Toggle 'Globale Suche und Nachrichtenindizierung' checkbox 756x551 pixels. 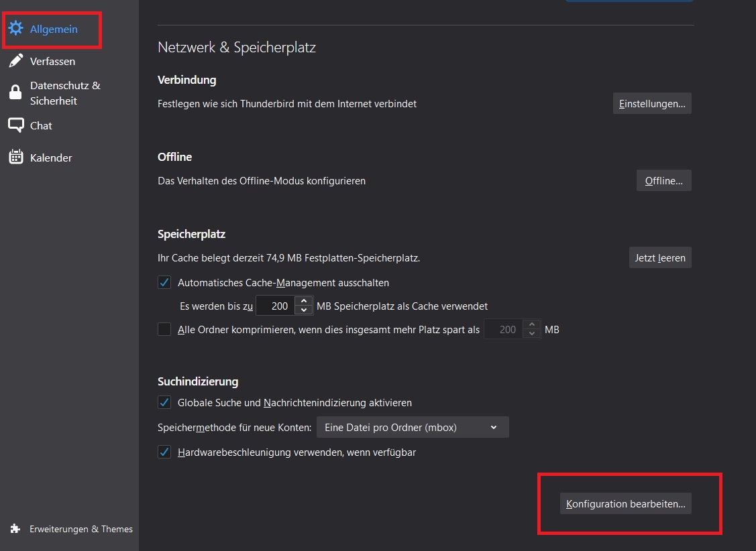point(164,403)
